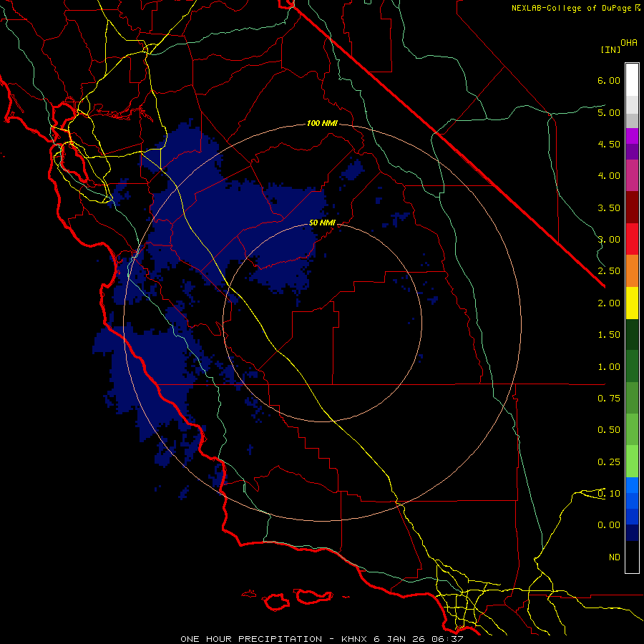Click the 6.00 legend value

609,80
